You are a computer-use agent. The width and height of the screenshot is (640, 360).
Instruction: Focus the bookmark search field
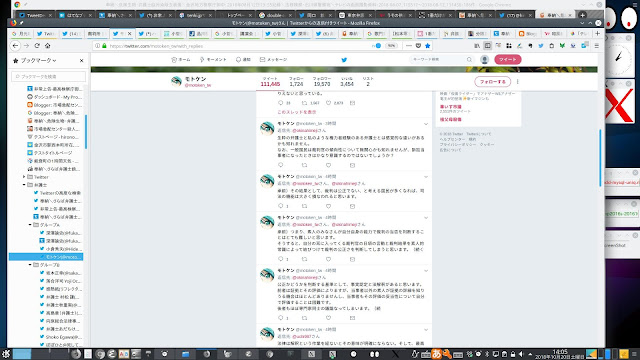click(49, 76)
